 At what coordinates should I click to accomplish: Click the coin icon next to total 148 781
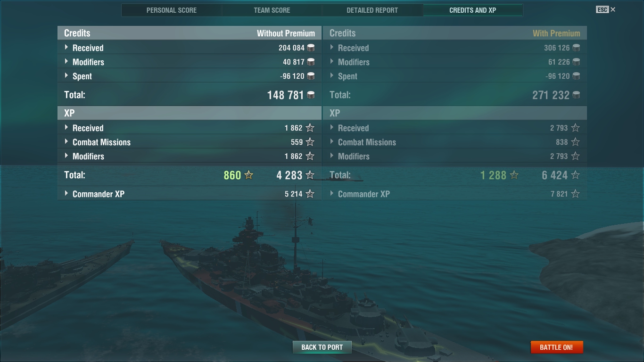[x=311, y=95]
